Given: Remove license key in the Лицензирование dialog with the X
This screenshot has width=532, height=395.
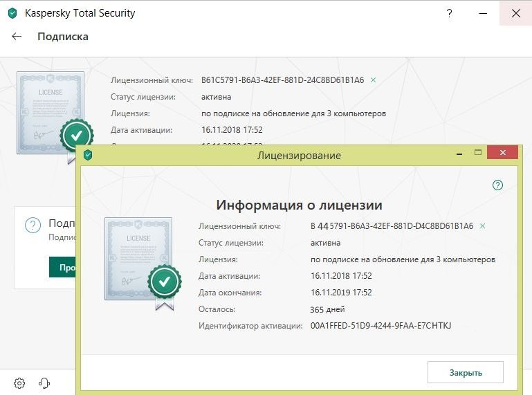Looking at the screenshot, I should [482, 226].
